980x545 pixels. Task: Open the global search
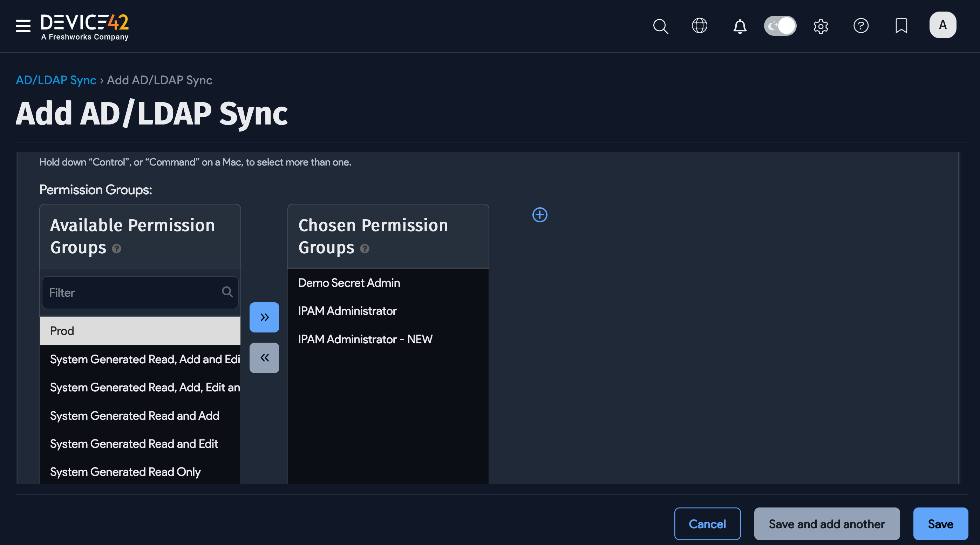pos(660,26)
